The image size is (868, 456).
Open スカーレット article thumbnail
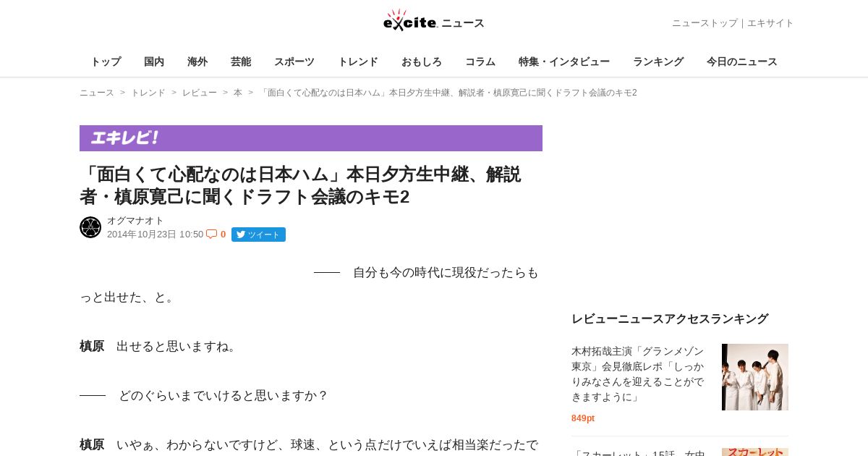pos(755,452)
